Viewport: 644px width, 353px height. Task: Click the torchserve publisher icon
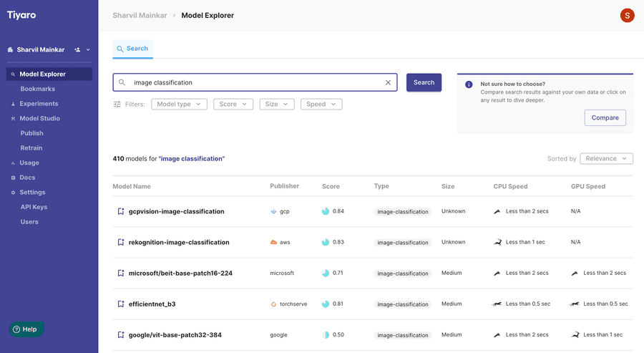(x=273, y=304)
